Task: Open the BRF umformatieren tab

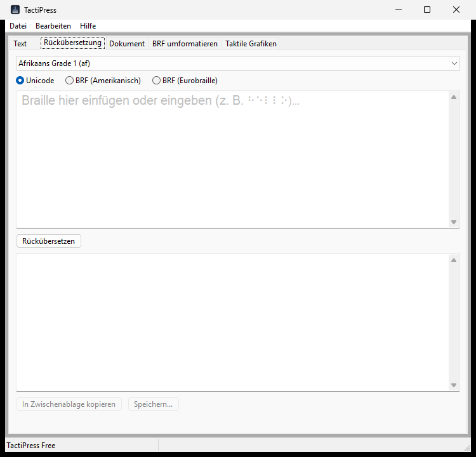Action: coord(185,44)
